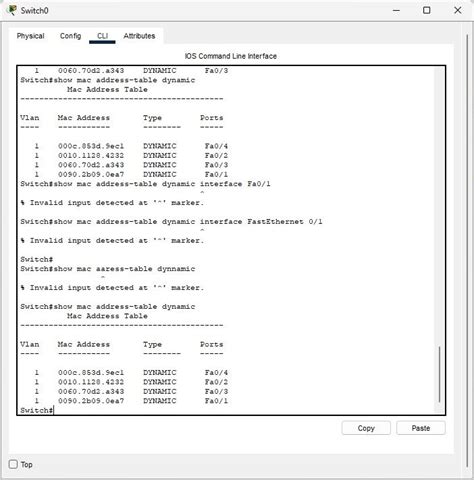Click the last-table 0010.1128.4232 MAC entry
474x480 pixels.
click(91, 382)
